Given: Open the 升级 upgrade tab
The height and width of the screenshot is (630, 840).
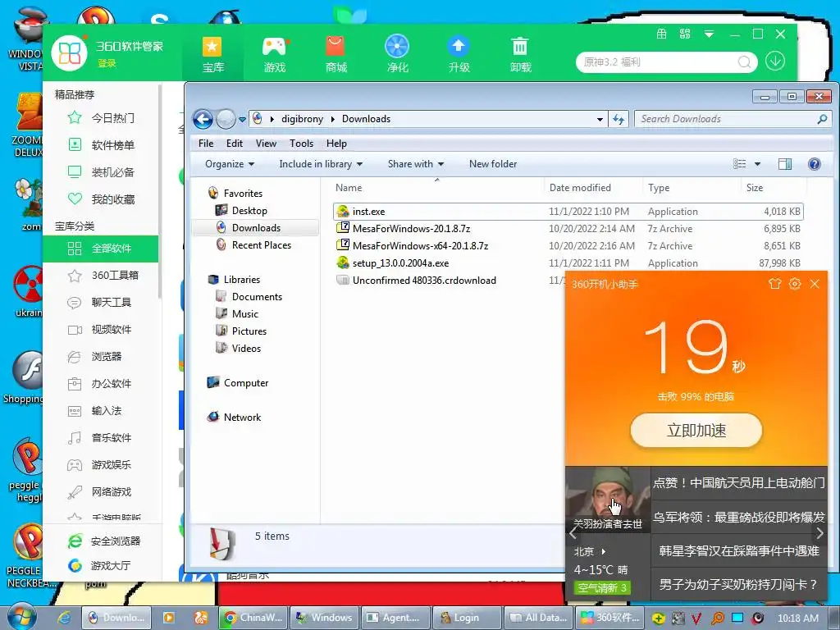Looking at the screenshot, I should 459,55.
